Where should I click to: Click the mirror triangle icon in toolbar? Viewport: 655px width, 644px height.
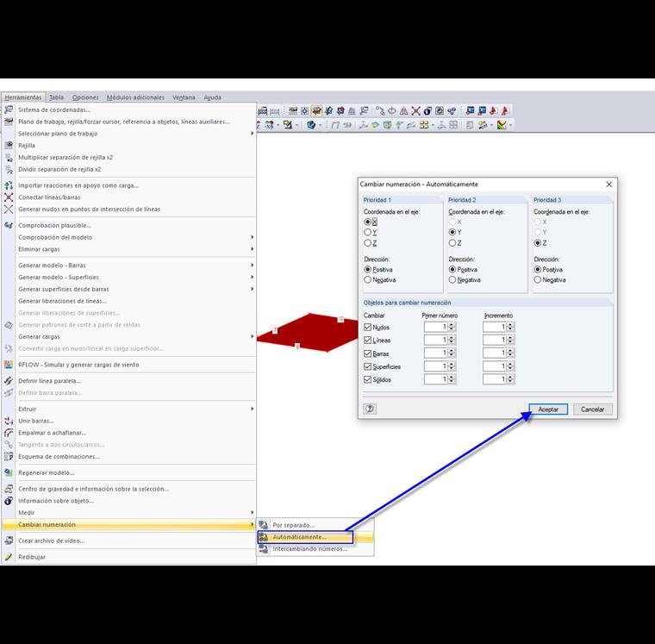[403, 110]
